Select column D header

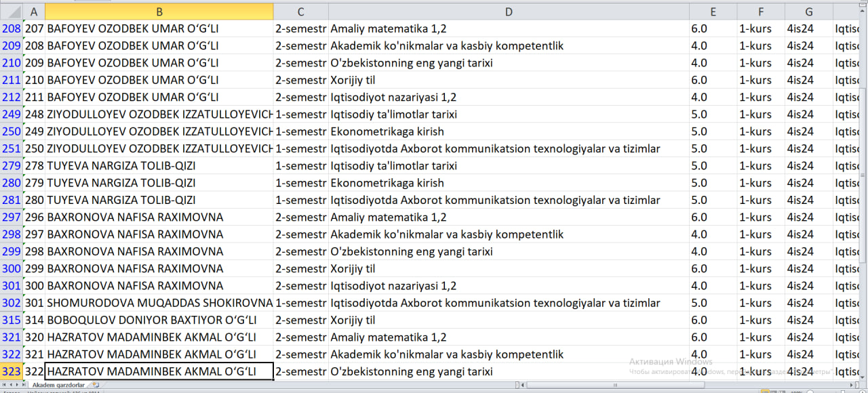[x=509, y=12]
